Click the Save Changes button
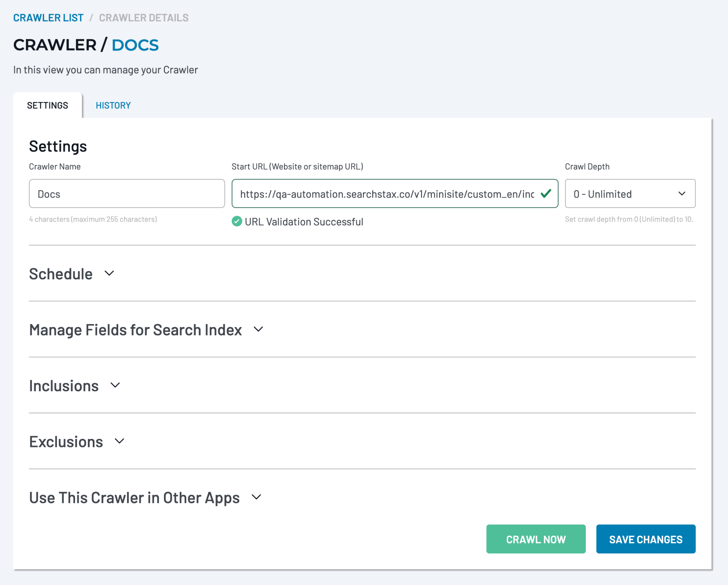 646,539
